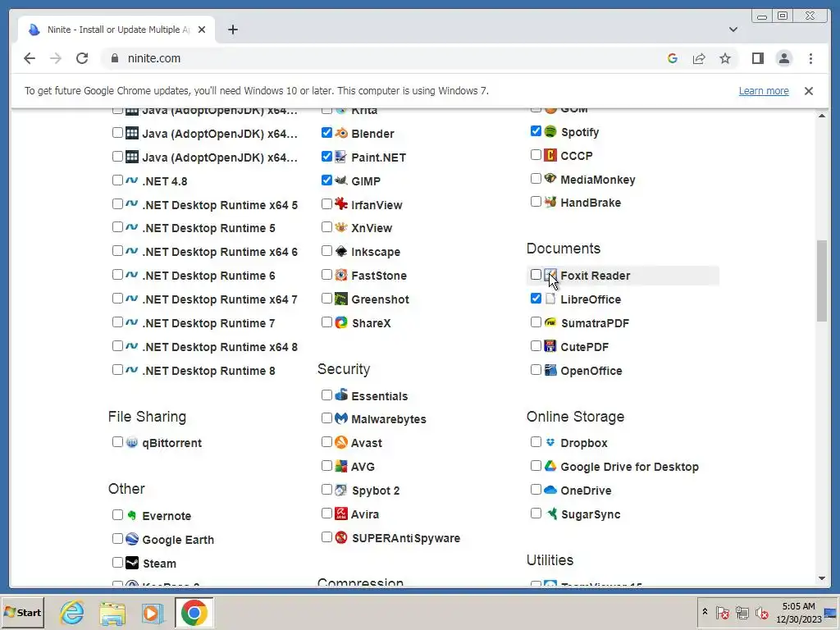Click the HandBrake icon
This screenshot has height=630, width=840.
pos(550,202)
